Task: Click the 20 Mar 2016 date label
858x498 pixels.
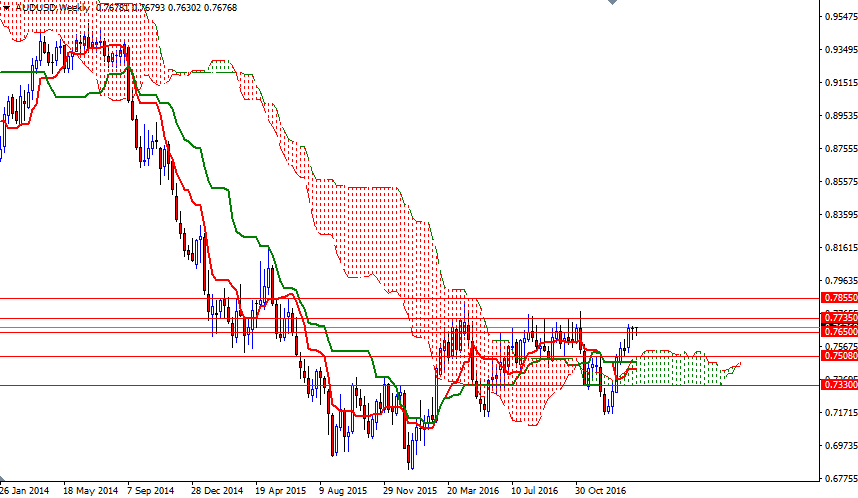Action: [x=473, y=490]
